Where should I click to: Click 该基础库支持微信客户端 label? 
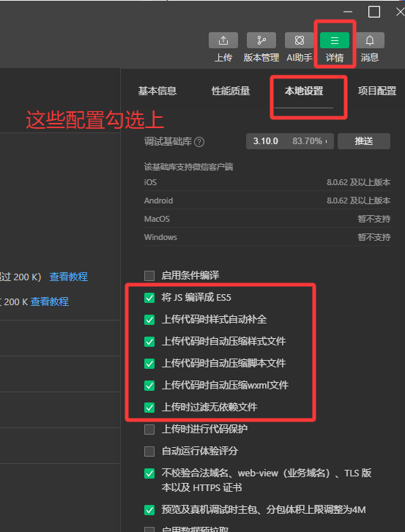[188, 167]
